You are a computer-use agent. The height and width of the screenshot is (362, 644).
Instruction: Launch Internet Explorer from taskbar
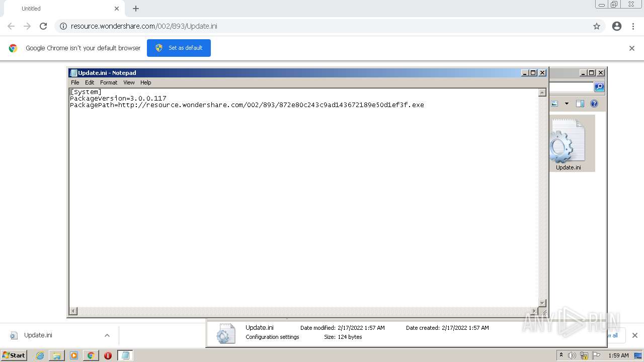(40, 355)
